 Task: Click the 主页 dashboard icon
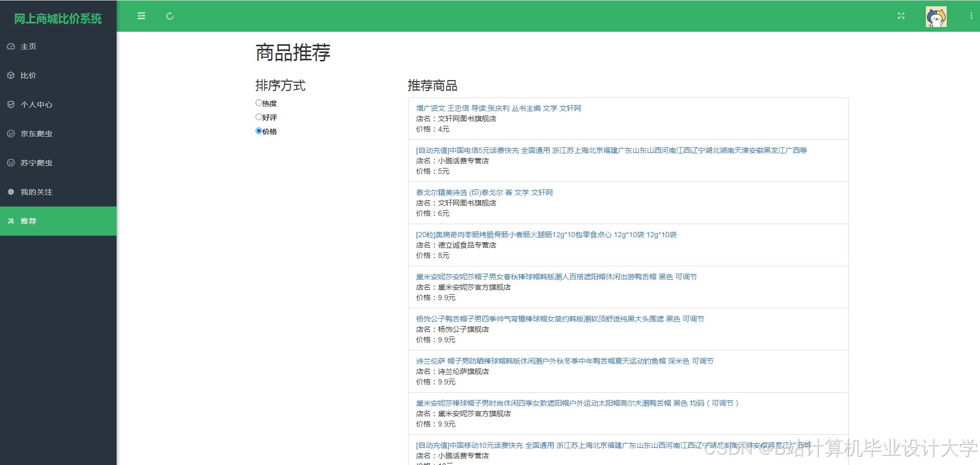11,46
